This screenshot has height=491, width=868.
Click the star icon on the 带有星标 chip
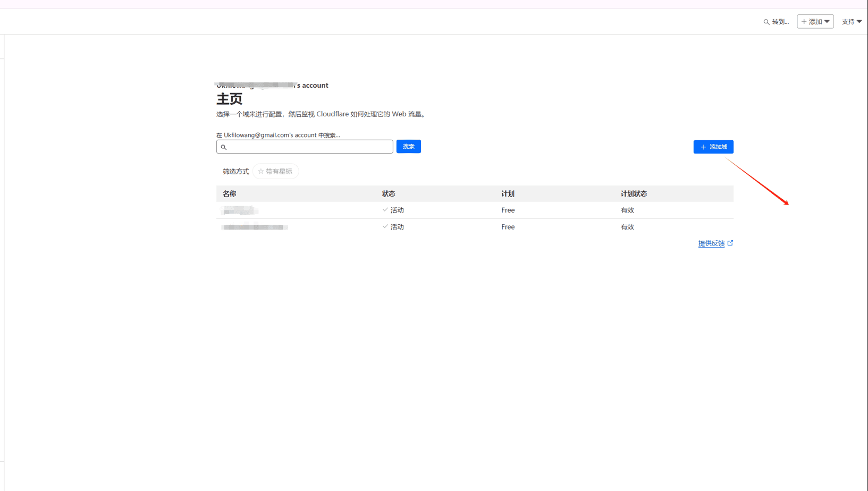coord(260,171)
